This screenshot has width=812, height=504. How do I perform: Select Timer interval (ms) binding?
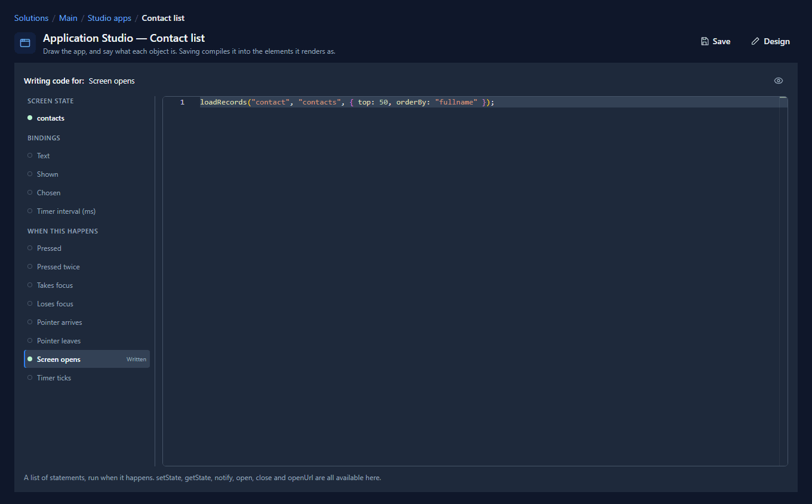[x=87, y=211]
